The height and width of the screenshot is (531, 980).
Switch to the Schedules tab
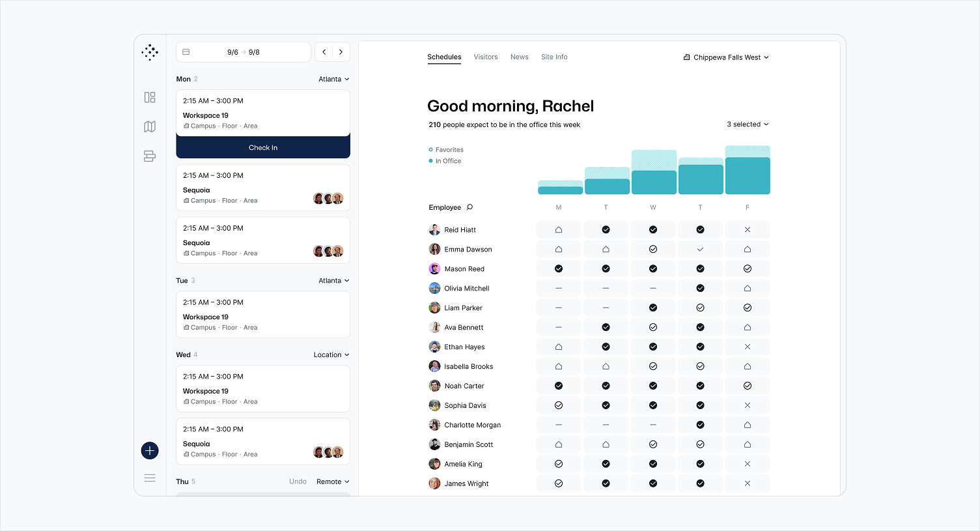444,57
